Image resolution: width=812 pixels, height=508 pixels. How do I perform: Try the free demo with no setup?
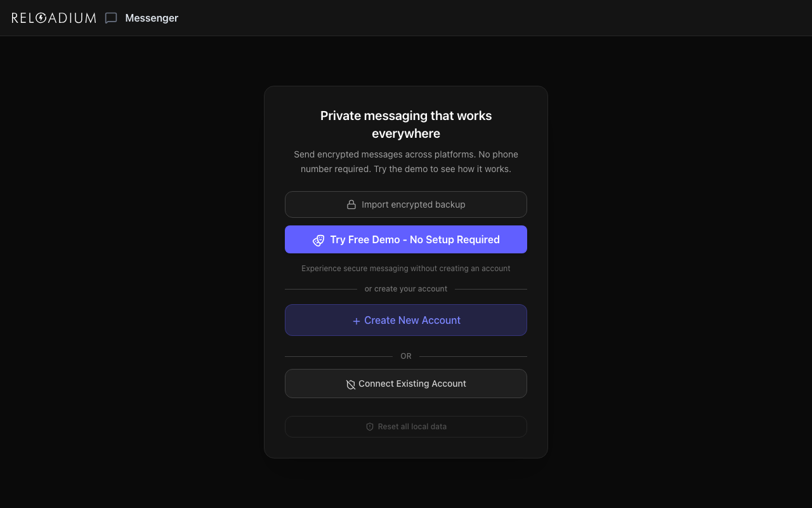(x=406, y=239)
